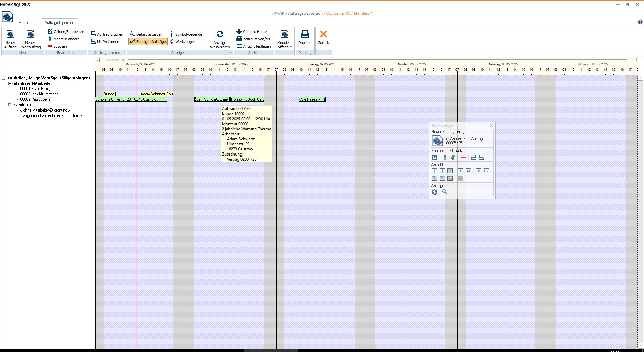Toggle the Erledigte Aufträge option
Image resolution: width=644 pixels, height=352 pixels.
148,42
